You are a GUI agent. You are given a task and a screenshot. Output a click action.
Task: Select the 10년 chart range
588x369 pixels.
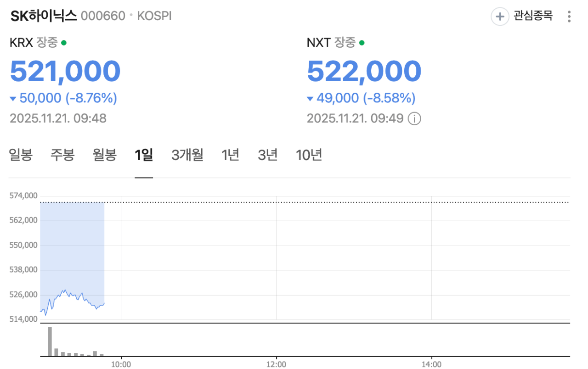coord(309,155)
